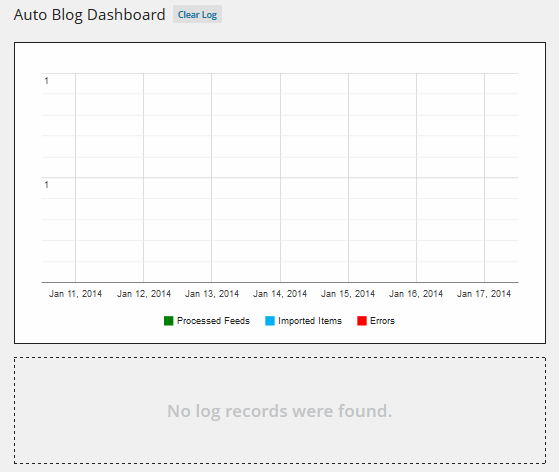Click the 'No log records were found.' message
Viewport: 559px width, 472px height.
(x=280, y=411)
